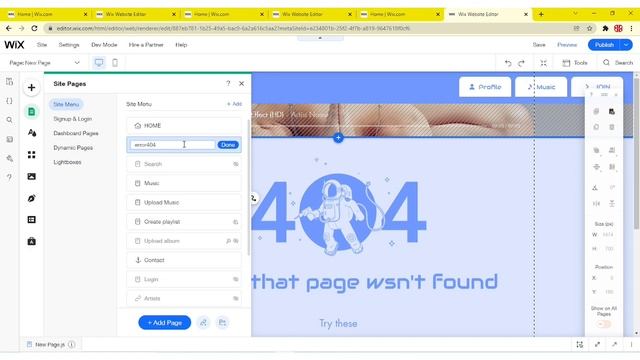
Task: Click the search icon in left code strip
Action: pos(9,120)
